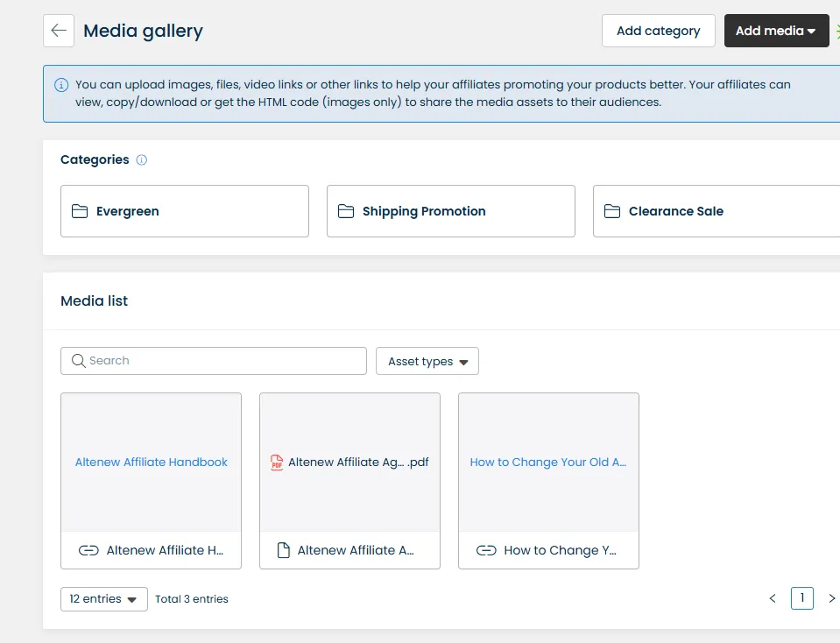The width and height of the screenshot is (840, 643).
Task: Go to next page using the right arrow
Action: pyautogui.click(x=831, y=598)
